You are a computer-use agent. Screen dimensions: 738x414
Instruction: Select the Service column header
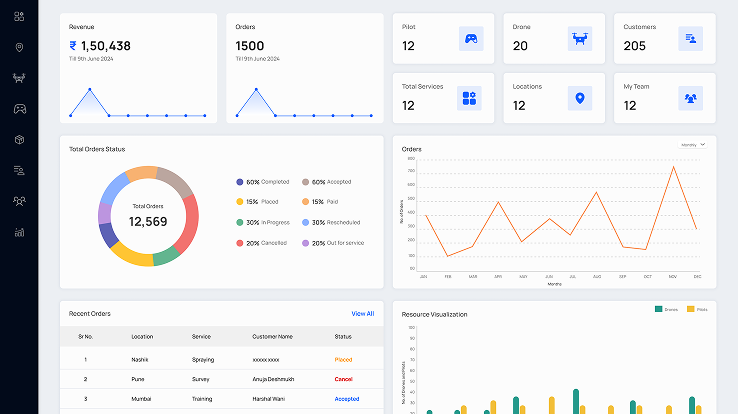click(201, 337)
